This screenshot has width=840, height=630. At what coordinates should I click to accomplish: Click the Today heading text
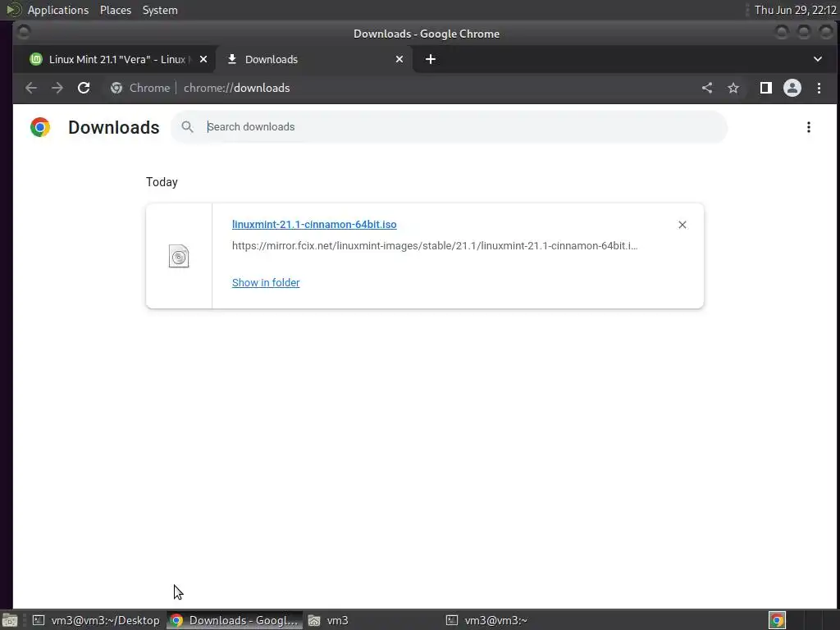162,182
